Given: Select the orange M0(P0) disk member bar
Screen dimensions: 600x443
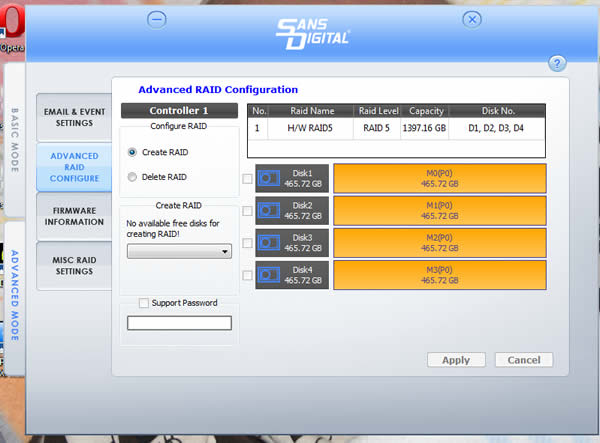Looking at the screenshot, I should [440, 178].
